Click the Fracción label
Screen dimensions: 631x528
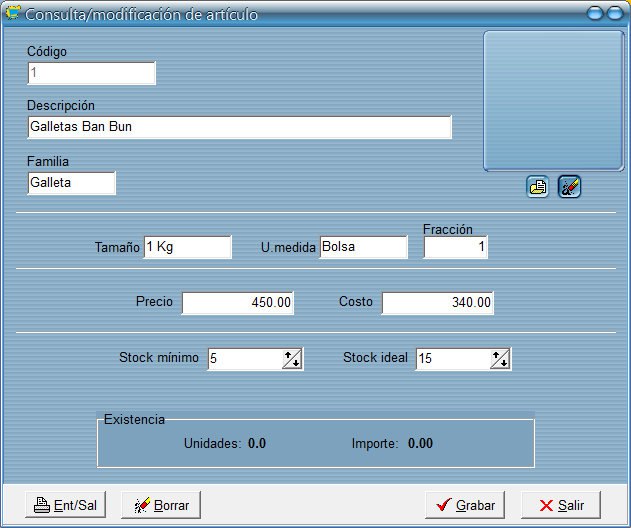point(448,229)
